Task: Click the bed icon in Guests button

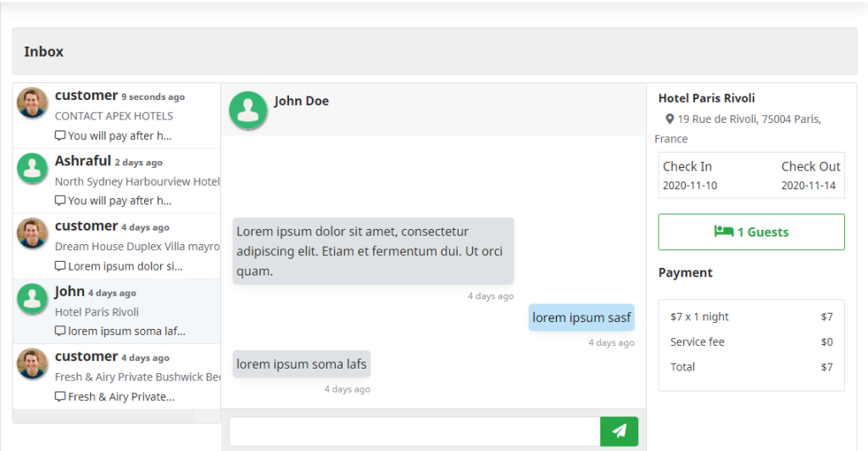Action: 723,231
